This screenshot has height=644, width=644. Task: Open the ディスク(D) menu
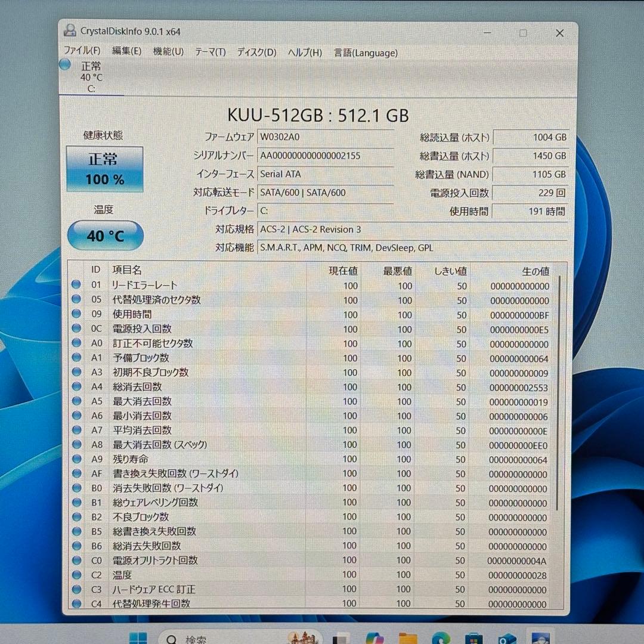click(256, 52)
